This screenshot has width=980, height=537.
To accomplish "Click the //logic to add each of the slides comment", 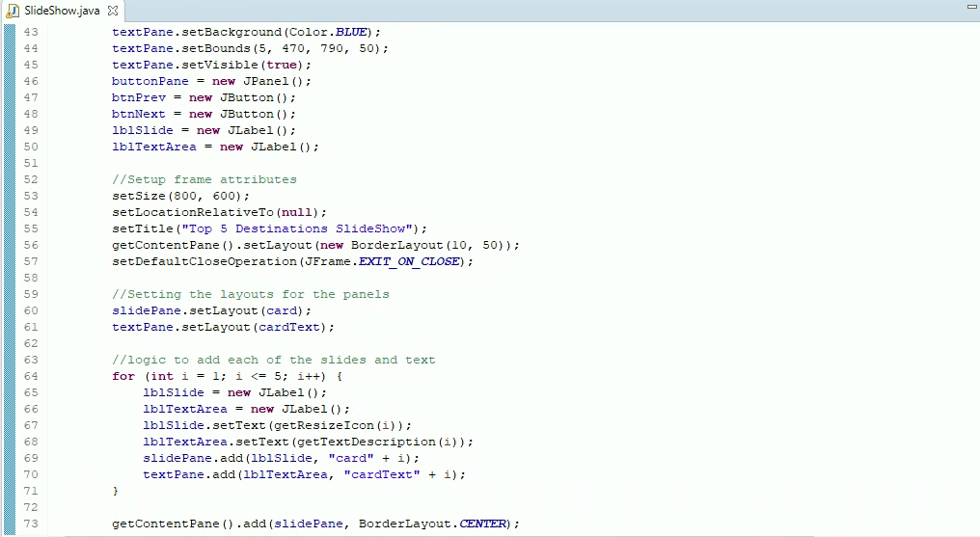I will (274, 360).
